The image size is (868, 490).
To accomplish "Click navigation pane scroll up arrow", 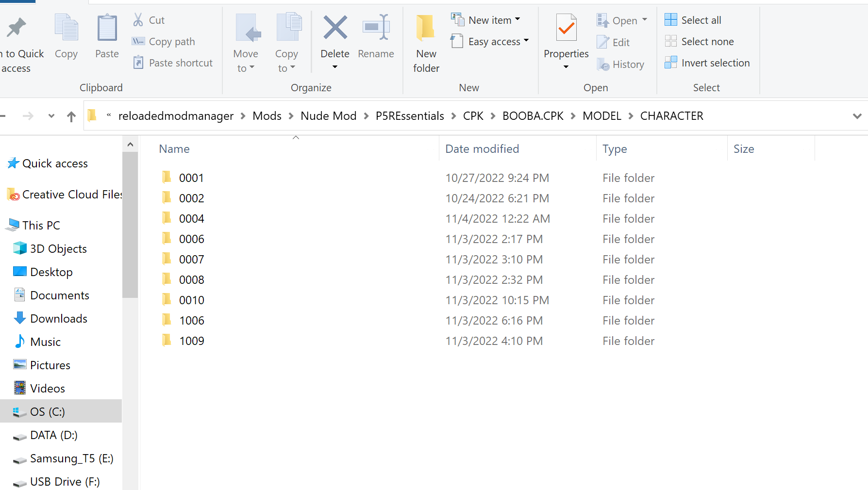I will tap(130, 145).
